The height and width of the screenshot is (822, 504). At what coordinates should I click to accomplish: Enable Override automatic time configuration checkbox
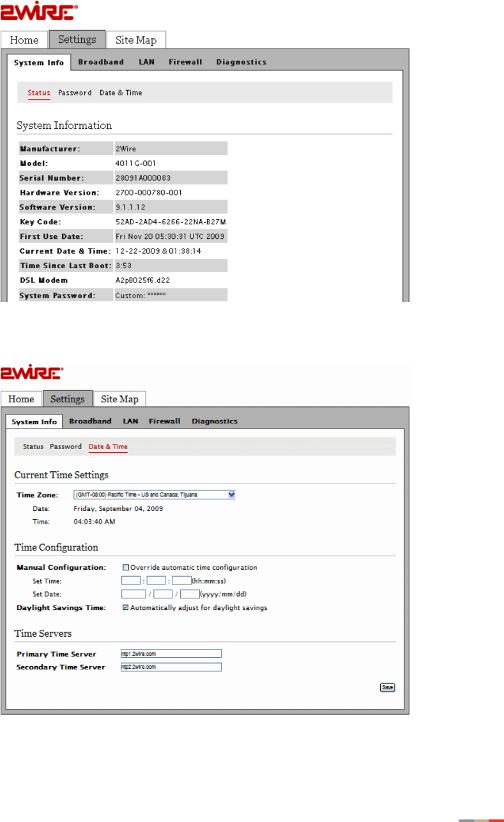point(126,567)
